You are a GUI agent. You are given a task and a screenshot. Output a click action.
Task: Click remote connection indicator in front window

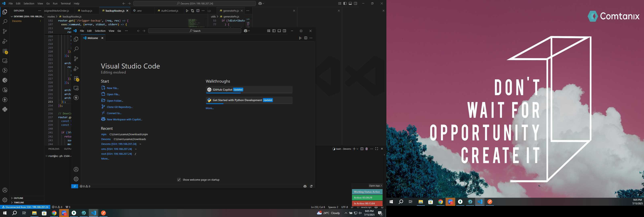pos(74,186)
